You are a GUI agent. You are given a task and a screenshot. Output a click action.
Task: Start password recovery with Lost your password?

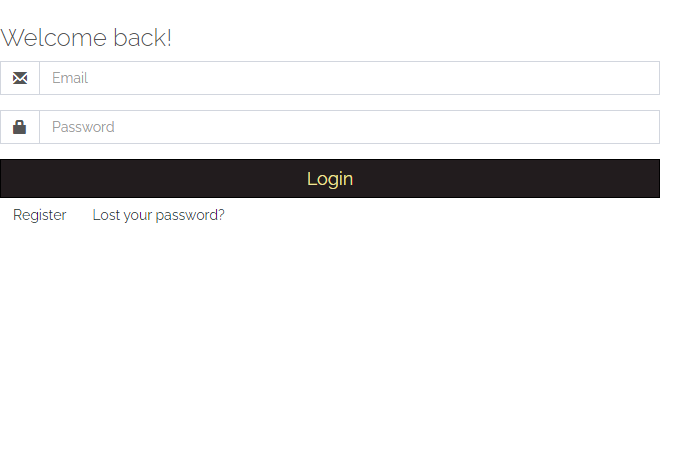(x=158, y=215)
